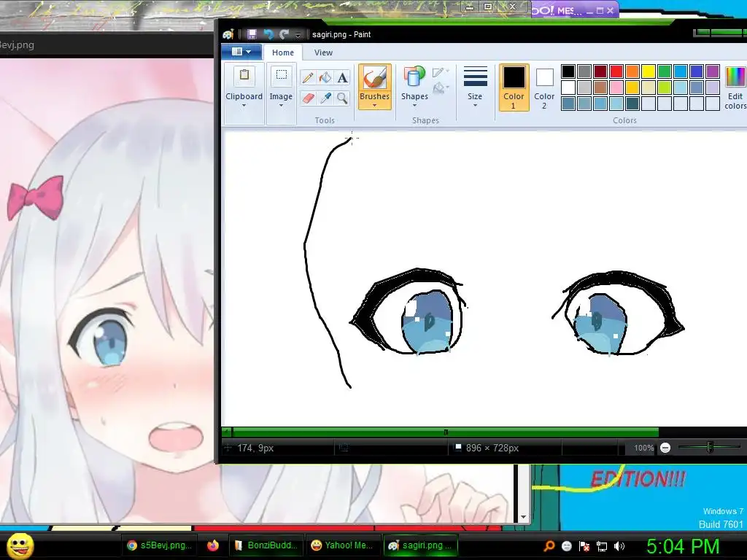The width and height of the screenshot is (747, 560).
Task: Click the Start menu smiley orb
Action: [20, 545]
